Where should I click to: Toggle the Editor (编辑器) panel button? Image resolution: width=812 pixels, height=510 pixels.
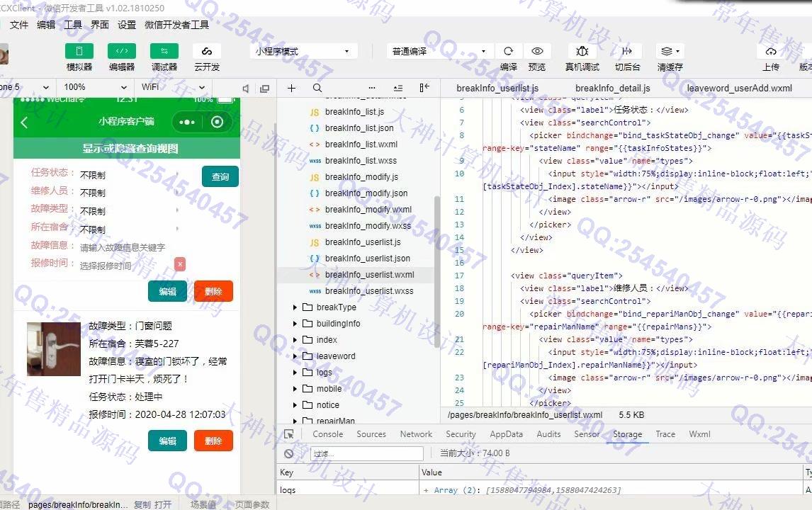[122, 51]
